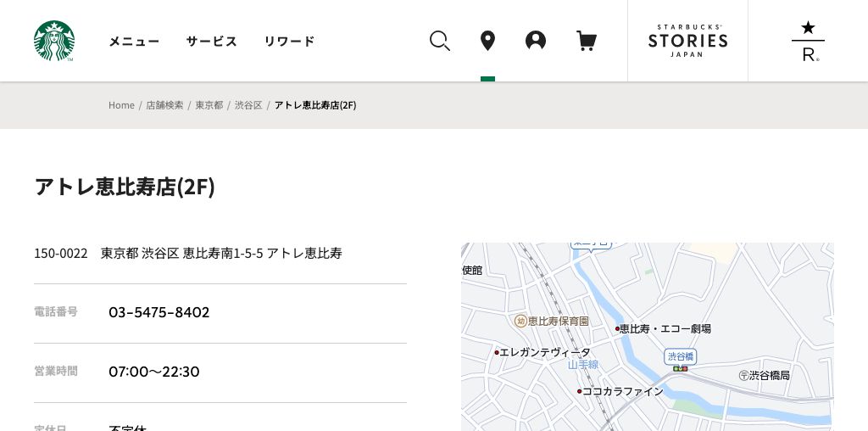Go to 店舗検索 breadcrumb

pos(164,105)
